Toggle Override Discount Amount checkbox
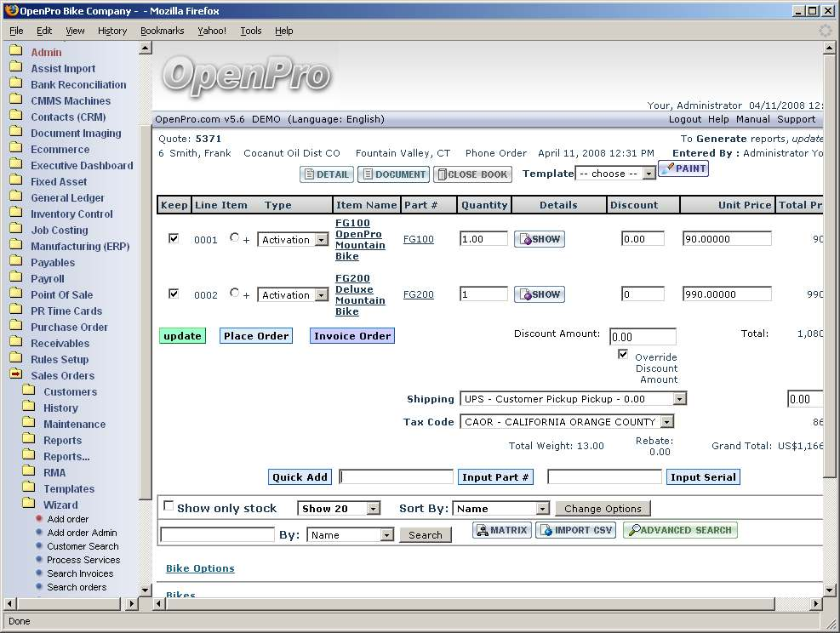 624,354
